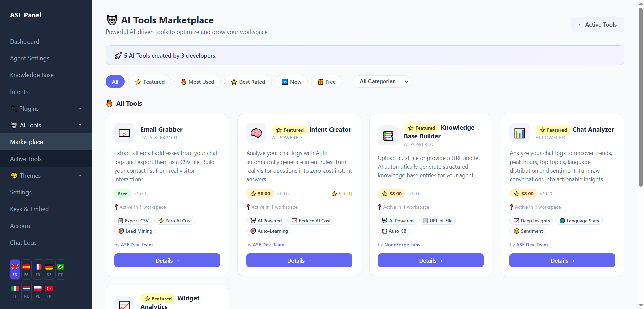Screen dimensions: 644x309
Task: Click the star rating 5.0 on Intent Creator
Action: click(x=342, y=194)
